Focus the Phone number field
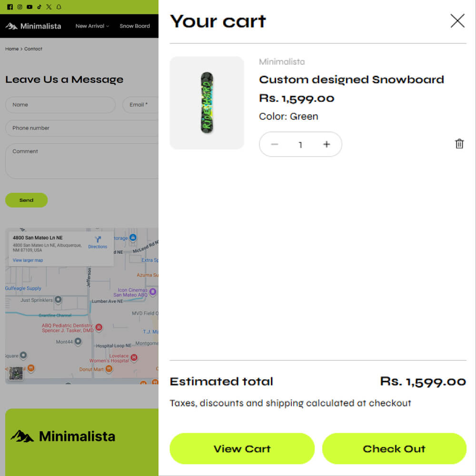This screenshot has width=476, height=476. point(82,128)
